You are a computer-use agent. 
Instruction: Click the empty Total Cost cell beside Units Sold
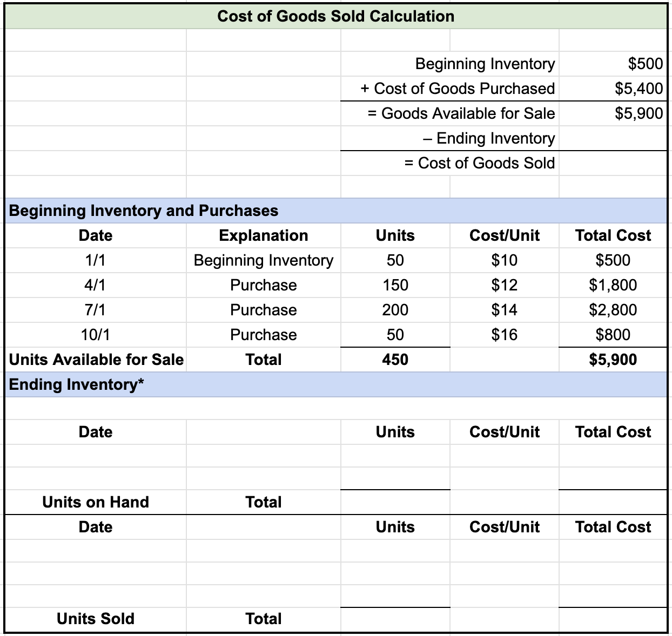pos(613,619)
